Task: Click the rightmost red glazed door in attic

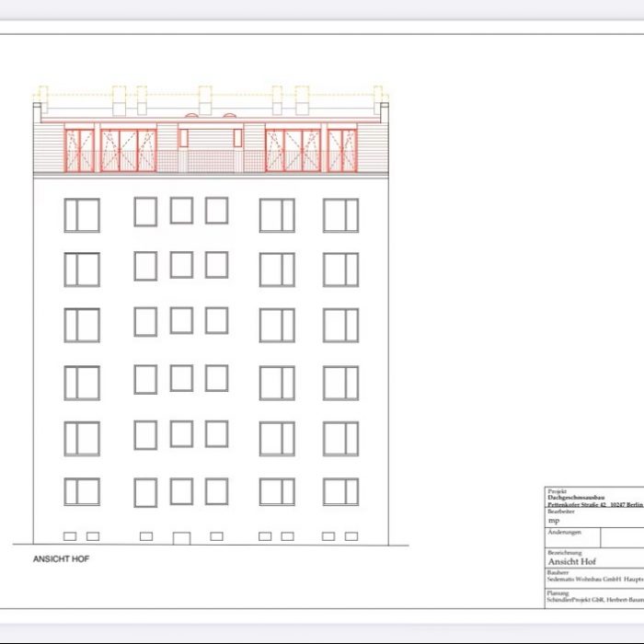Action: coord(342,150)
